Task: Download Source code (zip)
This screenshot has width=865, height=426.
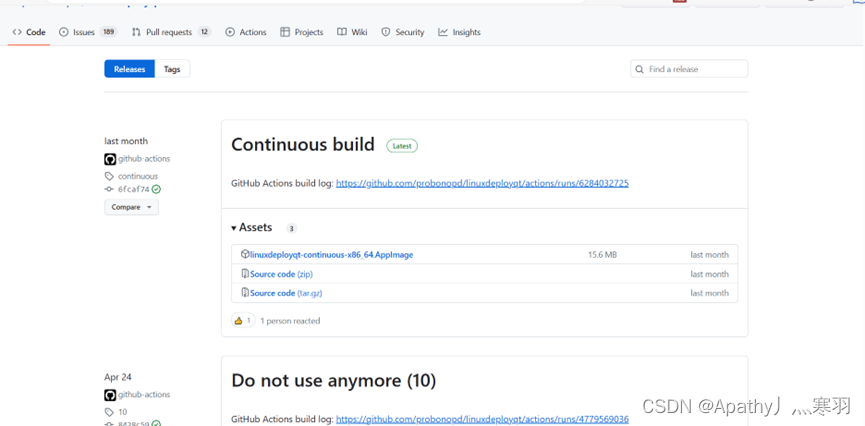Action: tap(281, 274)
